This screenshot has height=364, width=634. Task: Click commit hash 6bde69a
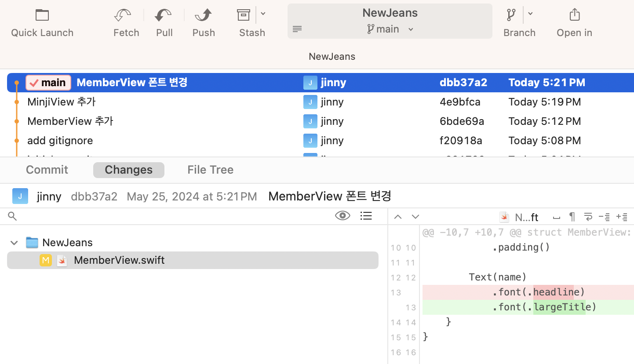[x=462, y=121]
